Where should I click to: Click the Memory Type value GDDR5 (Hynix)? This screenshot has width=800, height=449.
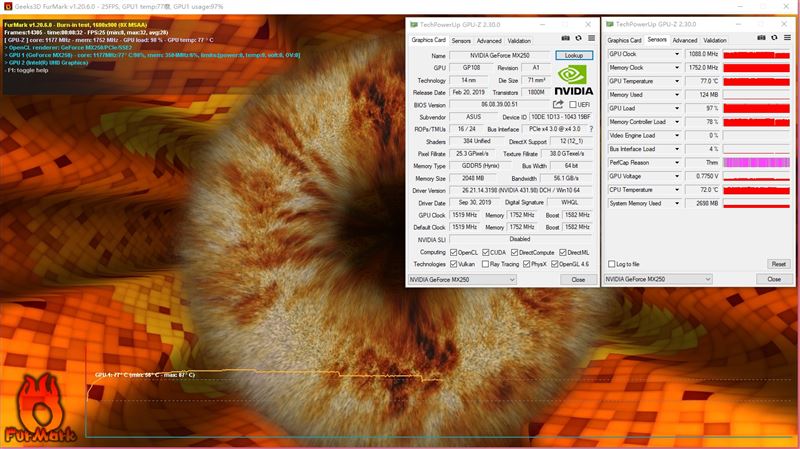point(480,166)
